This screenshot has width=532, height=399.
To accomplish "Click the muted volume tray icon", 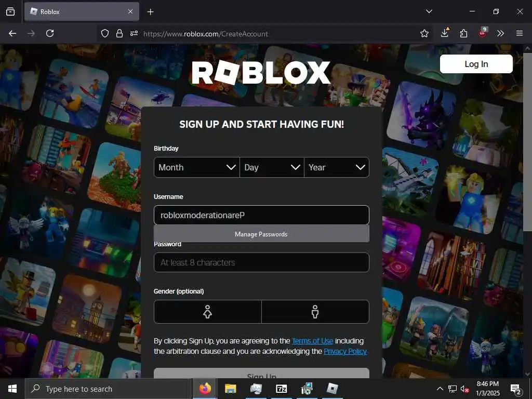I will pyautogui.click(x=465, y=389).
